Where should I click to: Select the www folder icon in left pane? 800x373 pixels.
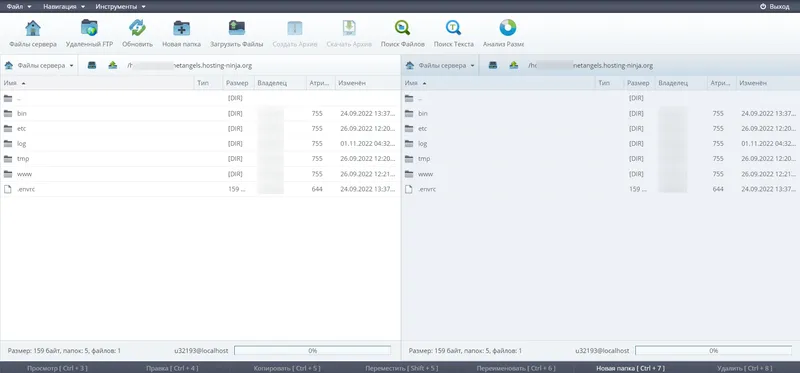coord(8,174)
